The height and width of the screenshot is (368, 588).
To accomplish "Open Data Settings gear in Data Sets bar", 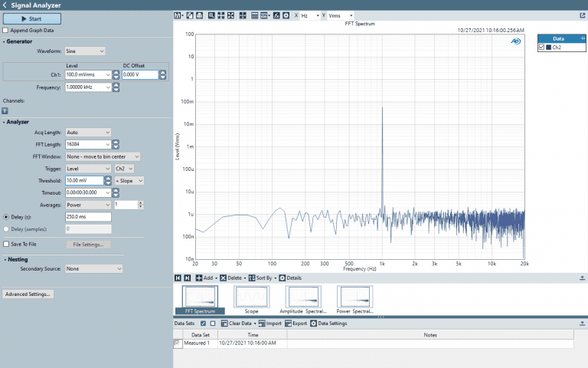I will coord(313,324).
